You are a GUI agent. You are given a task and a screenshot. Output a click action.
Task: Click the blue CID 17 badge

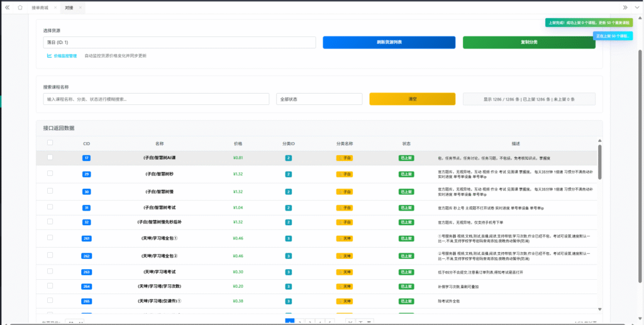pyautogui.click(x=86, y=158)
